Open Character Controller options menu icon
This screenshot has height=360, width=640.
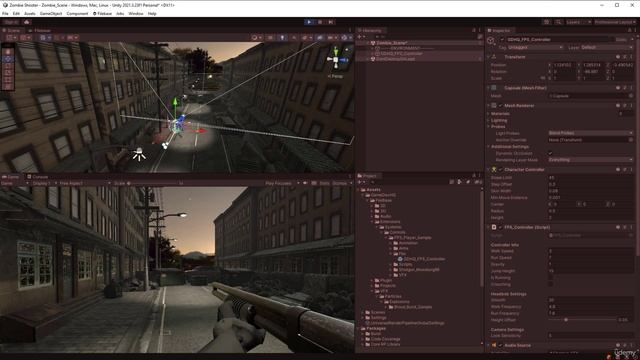click(x=631, y=170)
